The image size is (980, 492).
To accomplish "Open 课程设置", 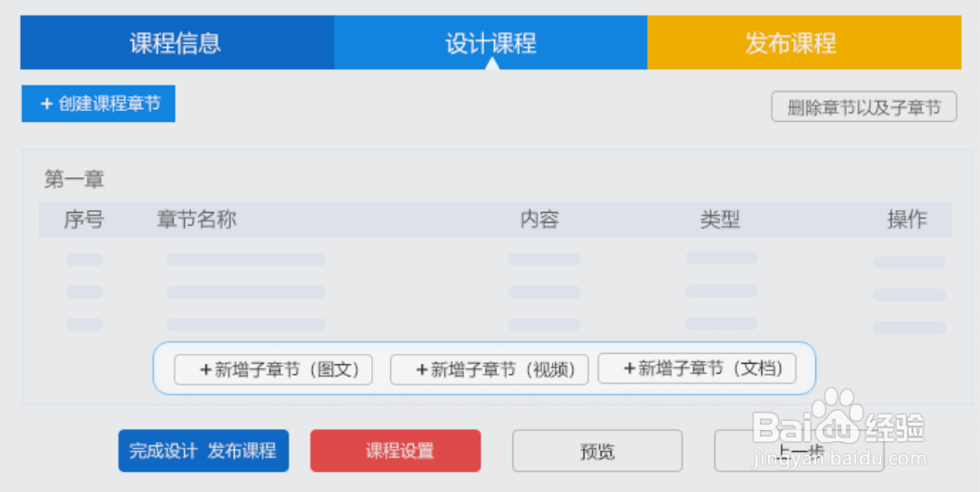I will (x=396, y=451).
